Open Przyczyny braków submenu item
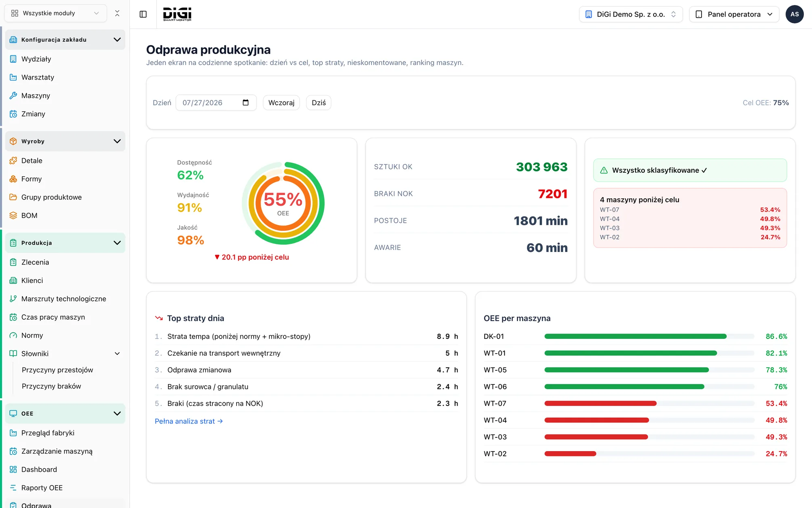This screenshot has width=812, height=508. point(52,386)
